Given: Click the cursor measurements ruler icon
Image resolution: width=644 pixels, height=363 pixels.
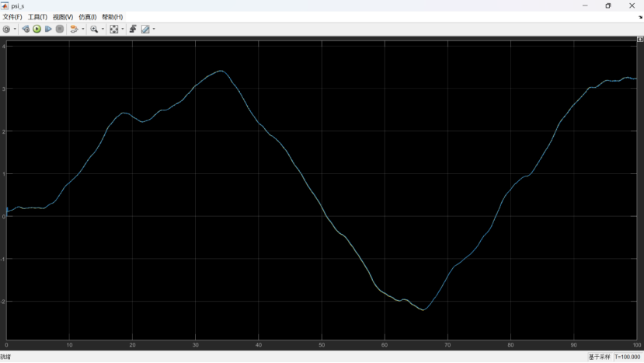Looking at the screenshot, I should 145,29.
